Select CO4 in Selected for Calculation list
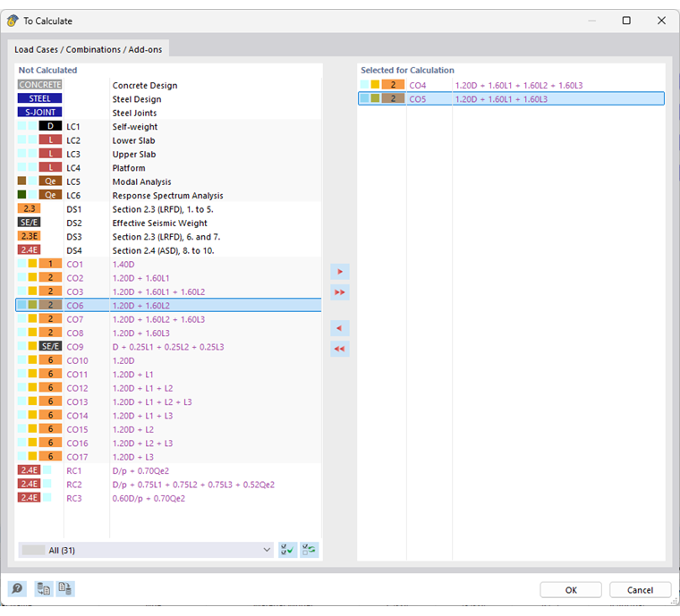Image resolution: width=680 pixels, height=616 pixels. (511, 85)
